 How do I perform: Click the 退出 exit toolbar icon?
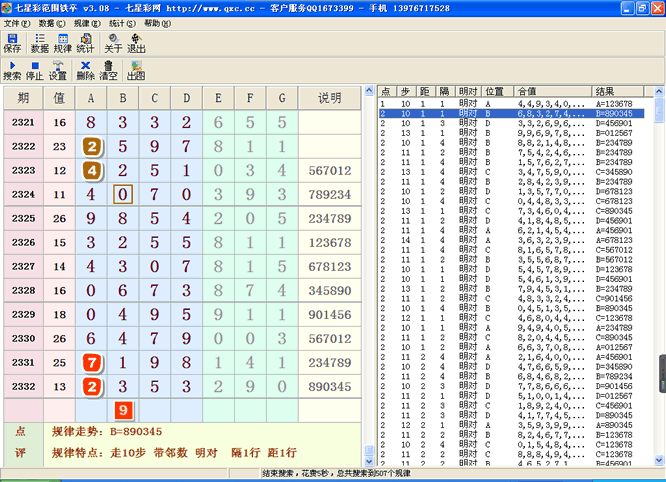pyautogui.click(x=136, y=43)
